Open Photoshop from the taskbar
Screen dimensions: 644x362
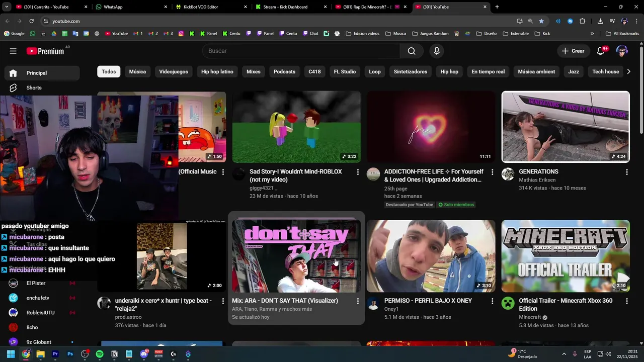(70, 354)
